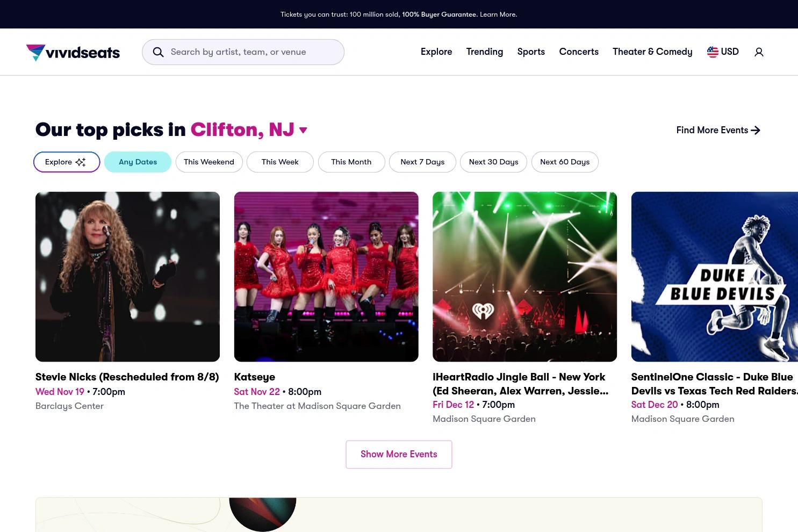Select the Any Dates filter chip

pyautogui.click(x=138, y=162)
